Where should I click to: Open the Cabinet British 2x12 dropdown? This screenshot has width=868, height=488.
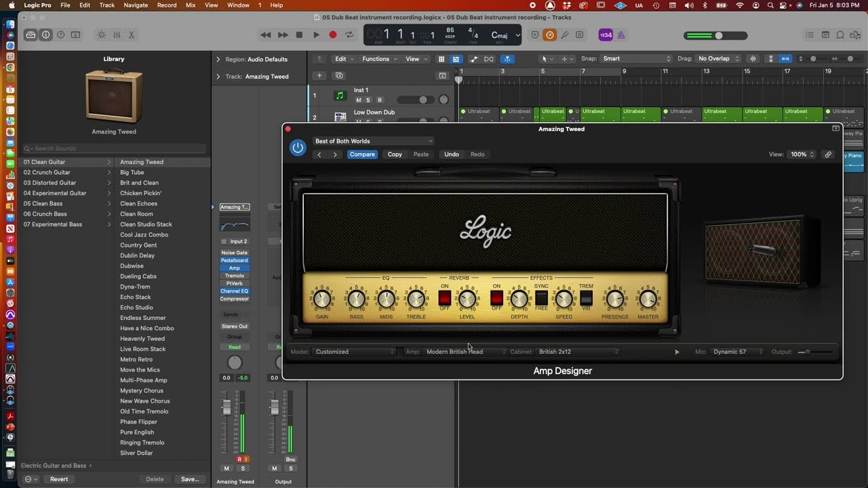click(x=578, y=352)
